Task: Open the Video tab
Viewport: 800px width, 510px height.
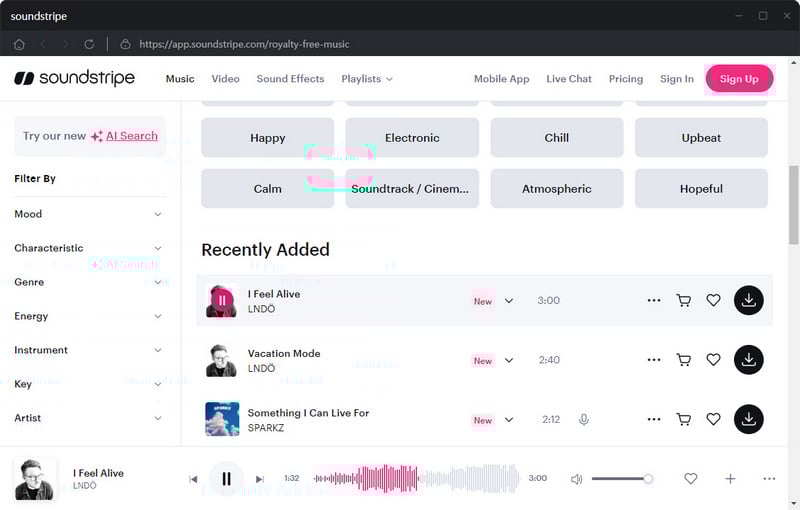Action: (226, 79)
